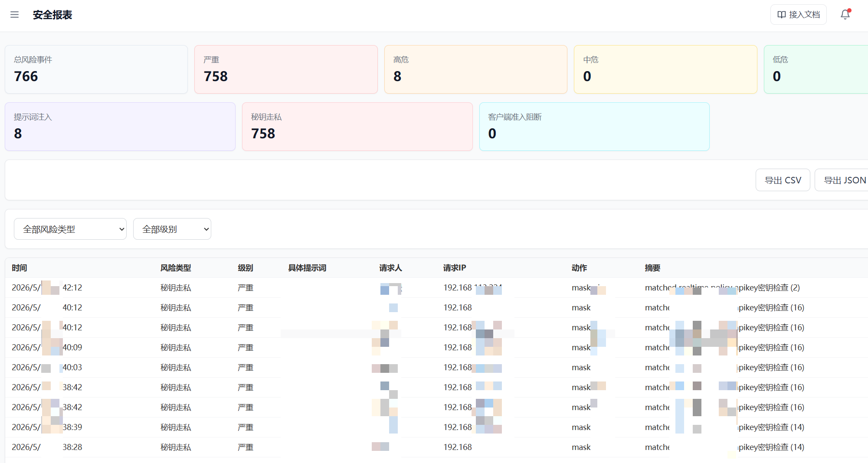Select the row ending apikey密钥检查 (2)
This screenshot has width=868, height=463.
coord(436,288)
